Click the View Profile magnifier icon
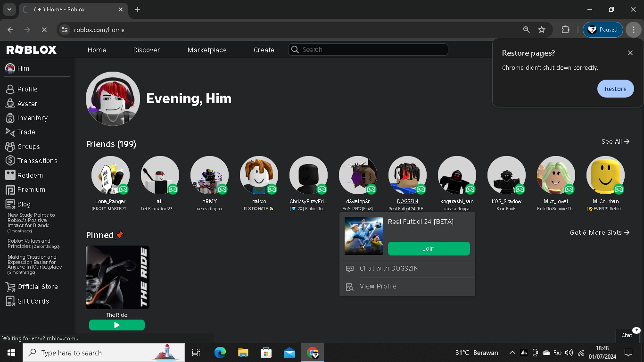 pos(350,287)
